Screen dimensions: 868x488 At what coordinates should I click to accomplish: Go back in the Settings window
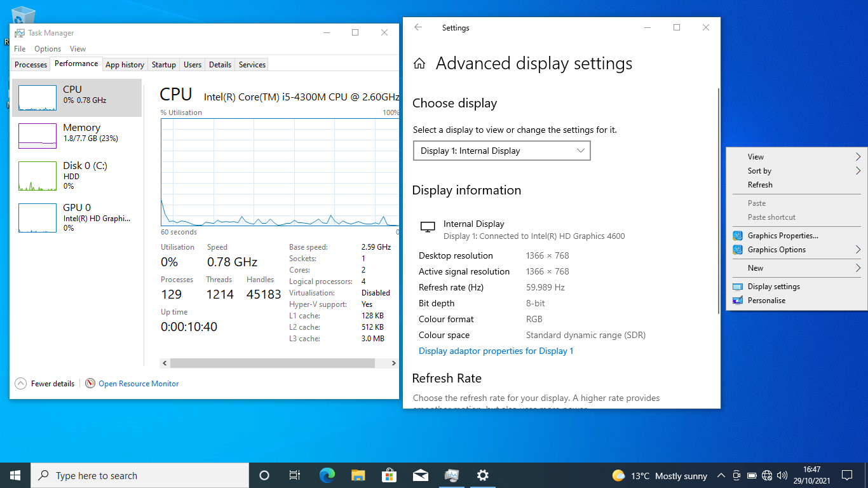pyautogui.click(x=418, y=27)
